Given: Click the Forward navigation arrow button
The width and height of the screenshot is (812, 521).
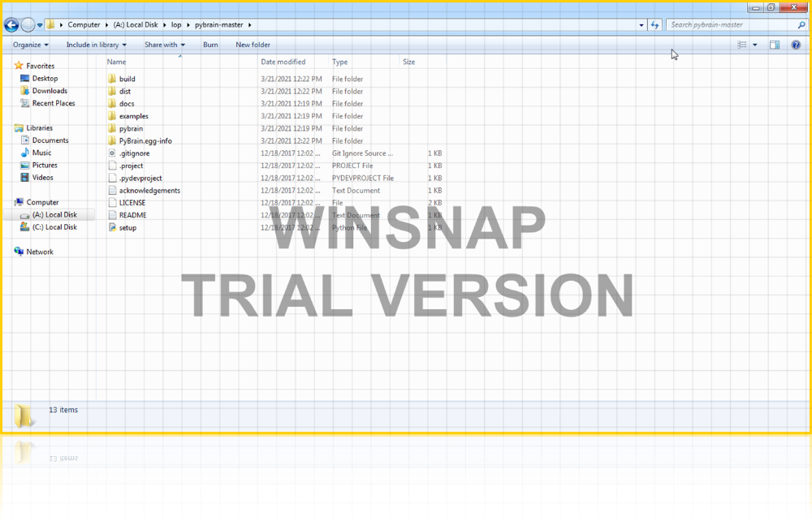Looking at the screenshot, I should 28,25.
